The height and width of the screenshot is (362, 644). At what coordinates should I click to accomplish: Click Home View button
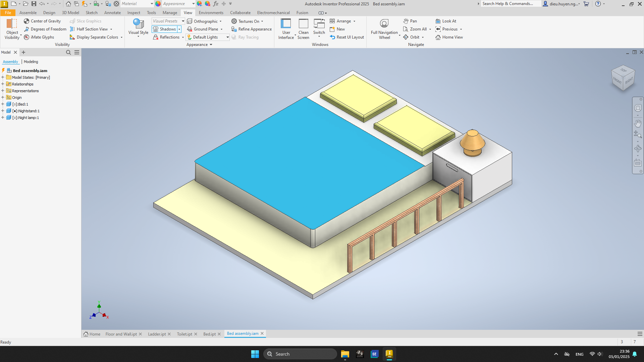coord(449,37)
